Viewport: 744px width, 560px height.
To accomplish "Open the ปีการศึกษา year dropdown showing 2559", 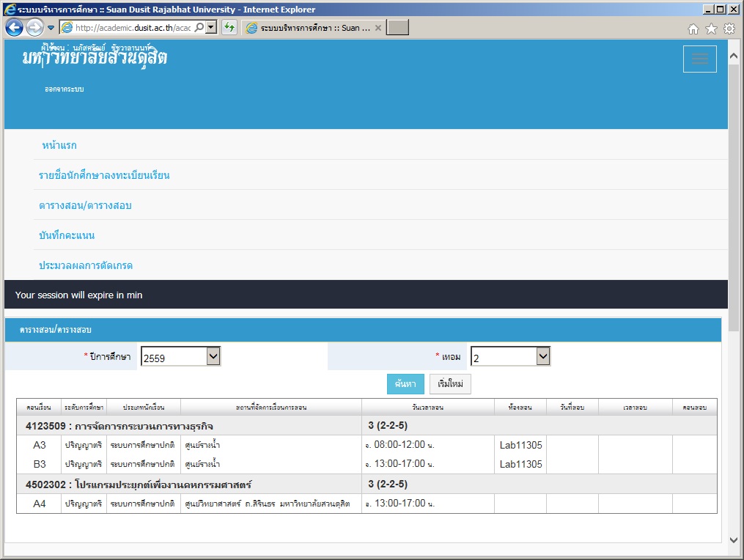I will [x=180, y=357].
